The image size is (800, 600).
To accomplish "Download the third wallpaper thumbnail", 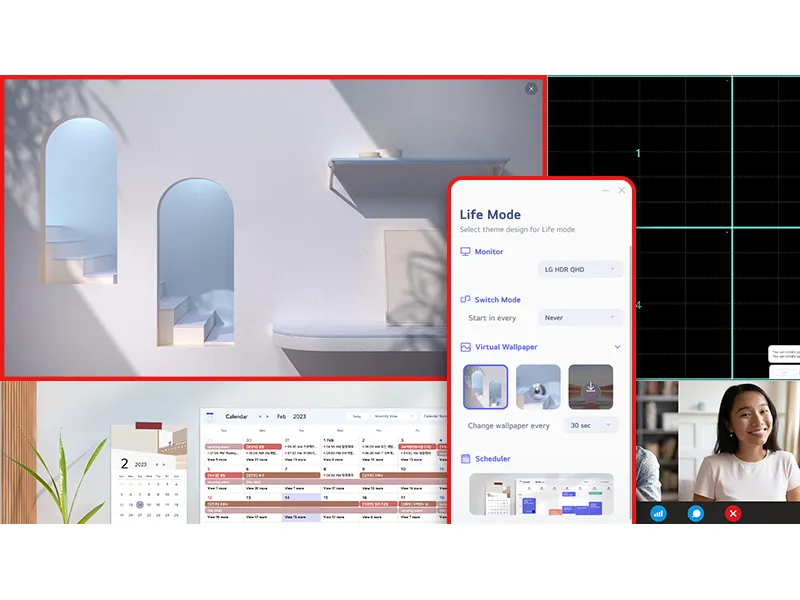I will point(591,387).
